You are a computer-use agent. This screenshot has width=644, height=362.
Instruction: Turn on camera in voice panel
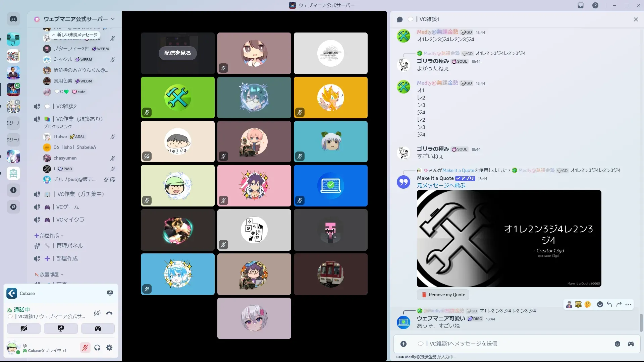click(x=24, y=328)
